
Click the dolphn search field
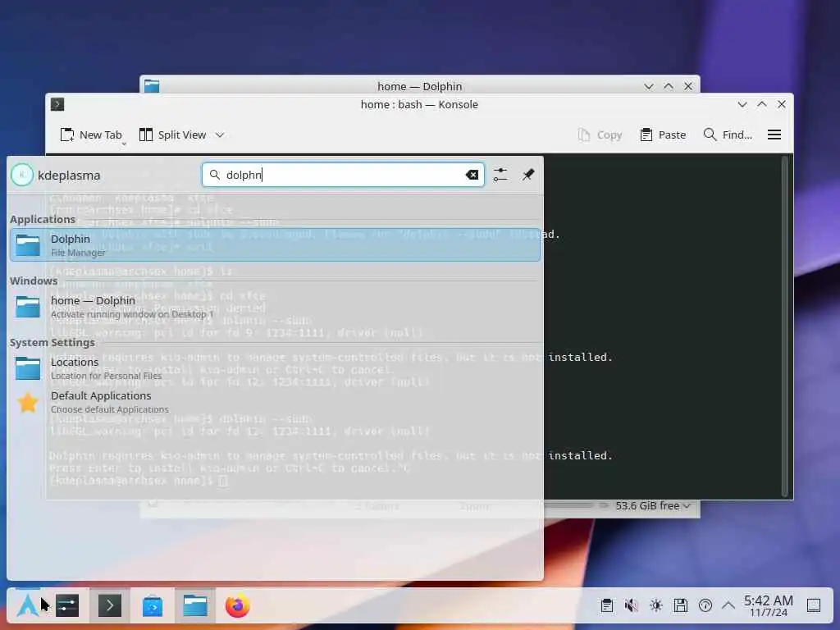(x=343, y=175)
